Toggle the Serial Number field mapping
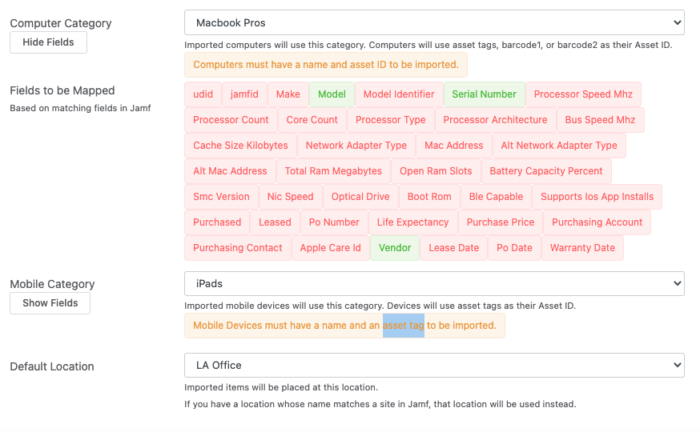Screen dimensions: 700x432 click(x=484, y=94)
